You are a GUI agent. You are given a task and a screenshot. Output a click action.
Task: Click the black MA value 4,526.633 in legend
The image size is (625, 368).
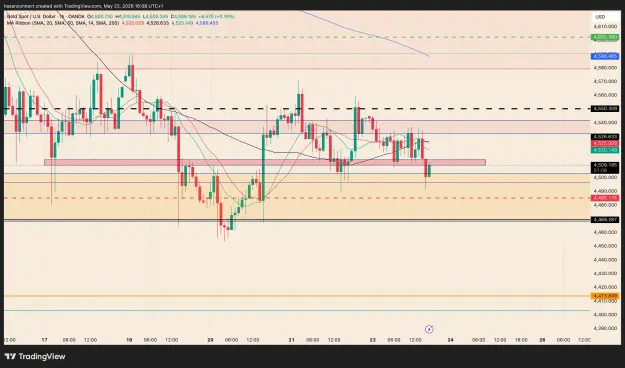point(157,23)
